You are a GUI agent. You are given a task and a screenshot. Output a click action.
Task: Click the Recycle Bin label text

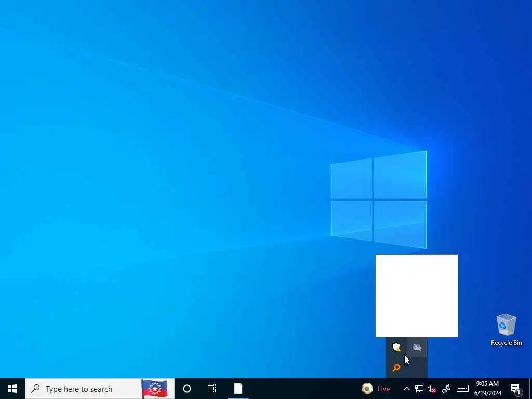(506, 343)
